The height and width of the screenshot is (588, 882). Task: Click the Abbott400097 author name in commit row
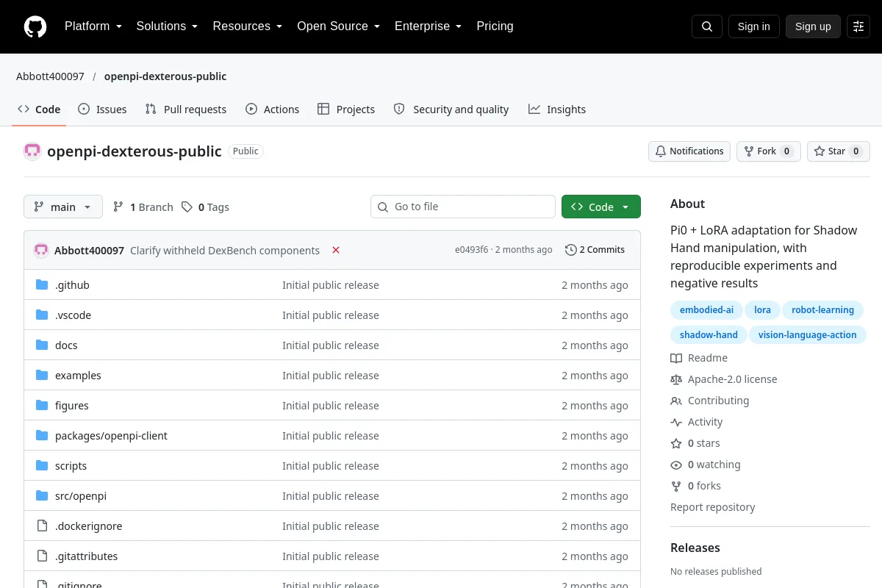tap(89, 250)
